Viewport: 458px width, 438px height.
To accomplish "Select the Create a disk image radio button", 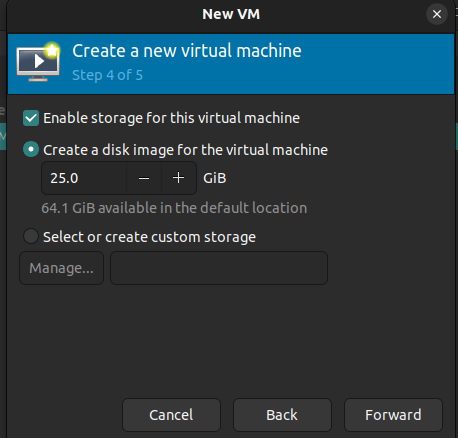I will click(31, 150).
